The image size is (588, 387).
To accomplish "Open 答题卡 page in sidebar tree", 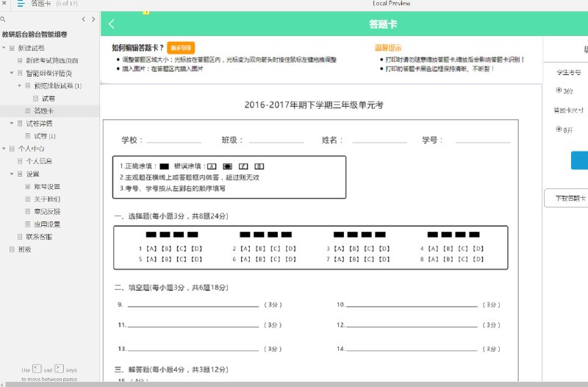I will 43,111.
